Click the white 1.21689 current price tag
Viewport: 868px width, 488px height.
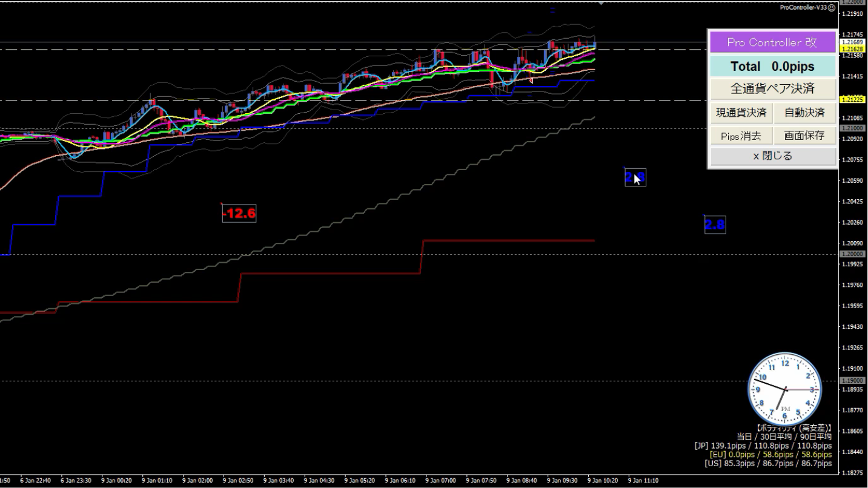pyautogui.click(x=852, y=42)
